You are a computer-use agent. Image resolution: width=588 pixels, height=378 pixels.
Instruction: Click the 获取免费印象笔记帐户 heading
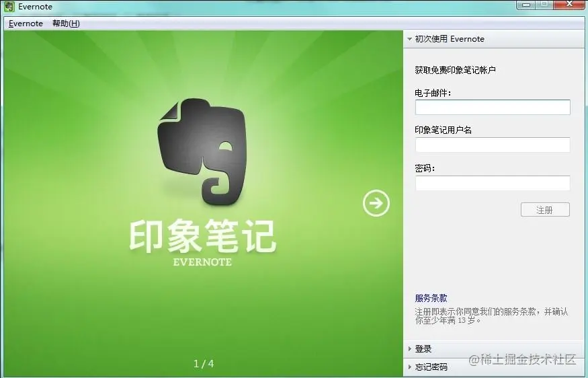coord(455,70)
